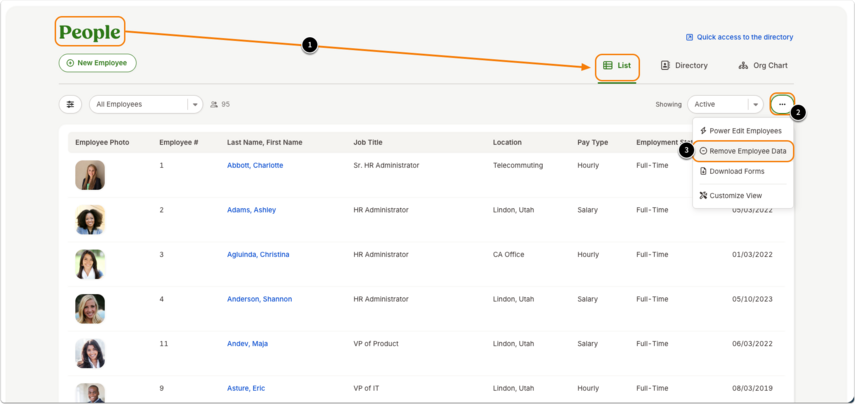Open Asture, Eric employee profile
Image resolution: width=855 pixels, height=404 pixels.
click(x=246, y=389)
